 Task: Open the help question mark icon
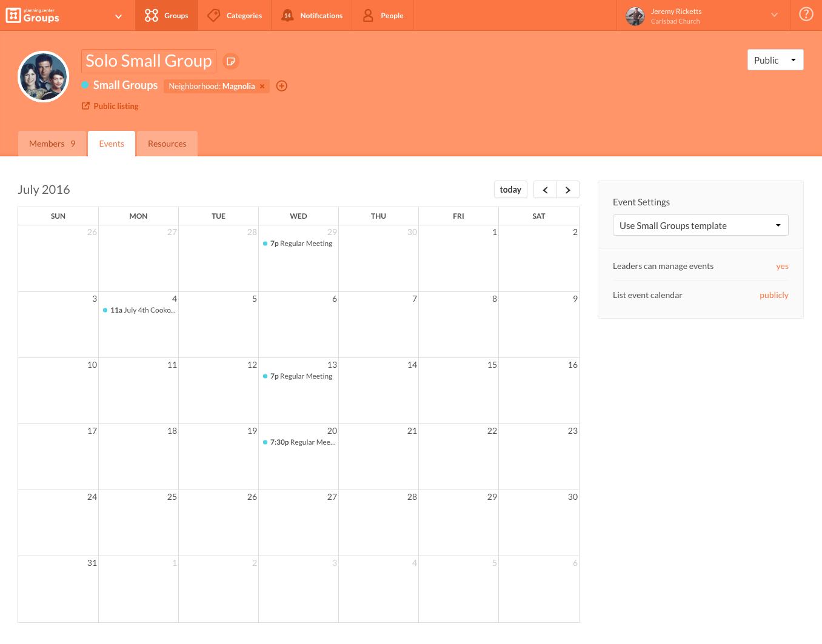point(806,13)
